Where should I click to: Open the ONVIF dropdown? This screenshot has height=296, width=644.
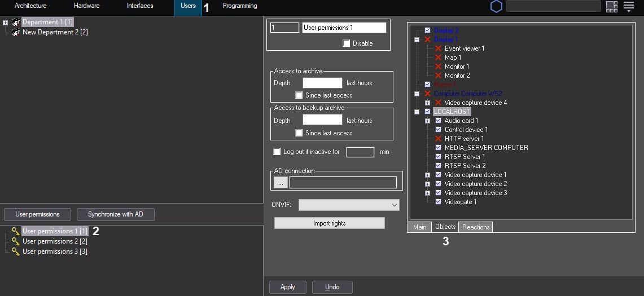tap(349, 205)
